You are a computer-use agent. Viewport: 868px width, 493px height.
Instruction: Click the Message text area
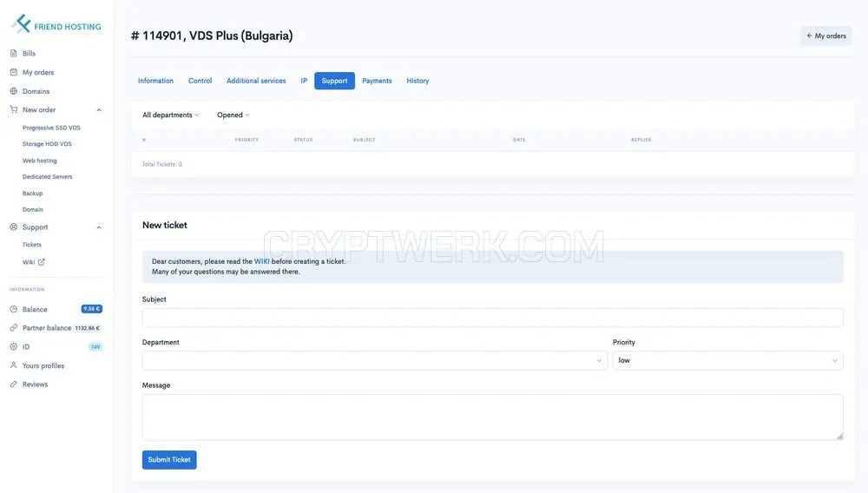(x=493, y=417)
